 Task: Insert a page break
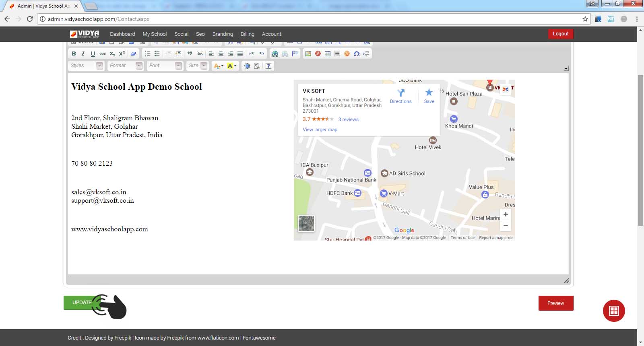366,54
